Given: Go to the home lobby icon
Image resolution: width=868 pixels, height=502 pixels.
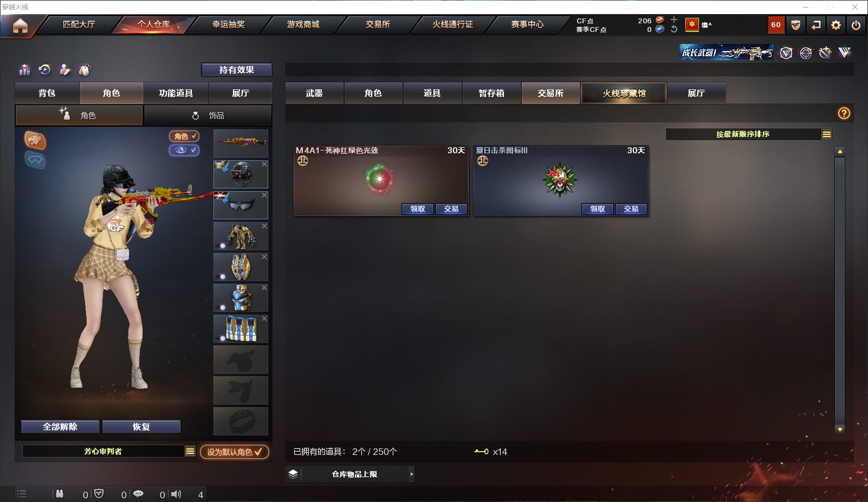Looking at the screenshot, I should click(x=20, y=25).
